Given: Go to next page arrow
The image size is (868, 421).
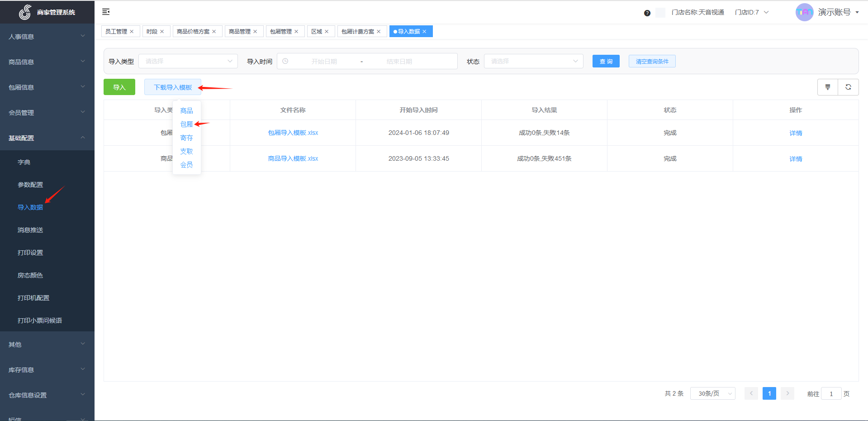Looking at the screenshot, I should coord(787,393).
